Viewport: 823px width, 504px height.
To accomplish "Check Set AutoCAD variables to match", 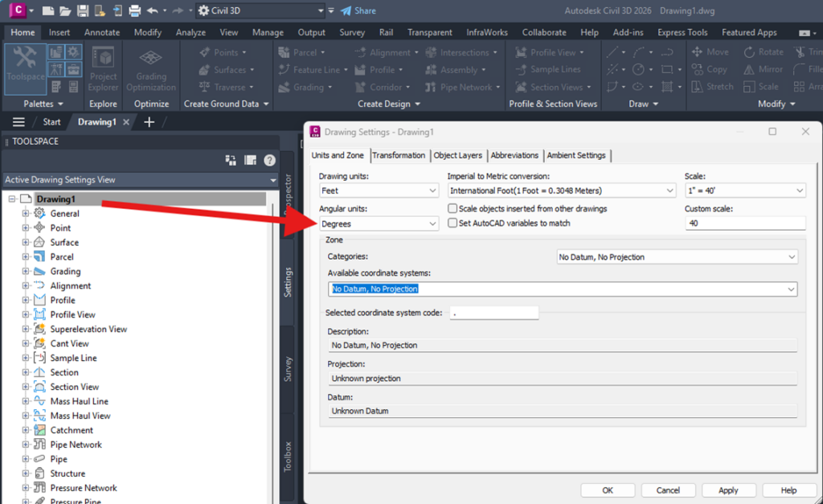I will (x=452, y=223).
